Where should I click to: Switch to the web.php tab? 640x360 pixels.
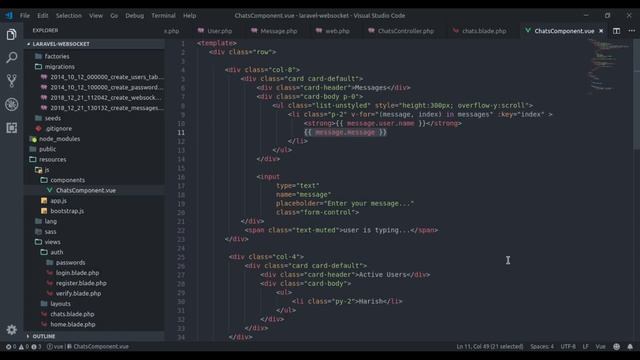pos(333,31)
